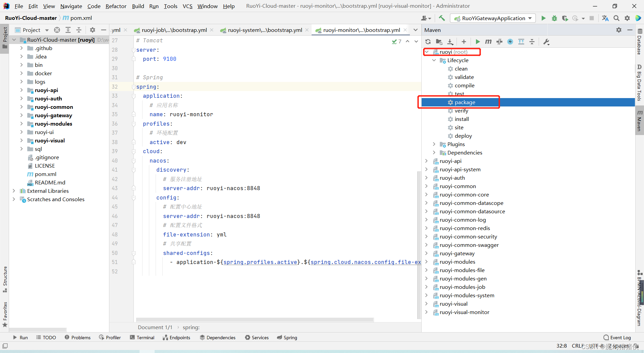Select install goal in Maven Lifecycle
644x353 pixels.
pyautogui.click(x=462, y=119)
